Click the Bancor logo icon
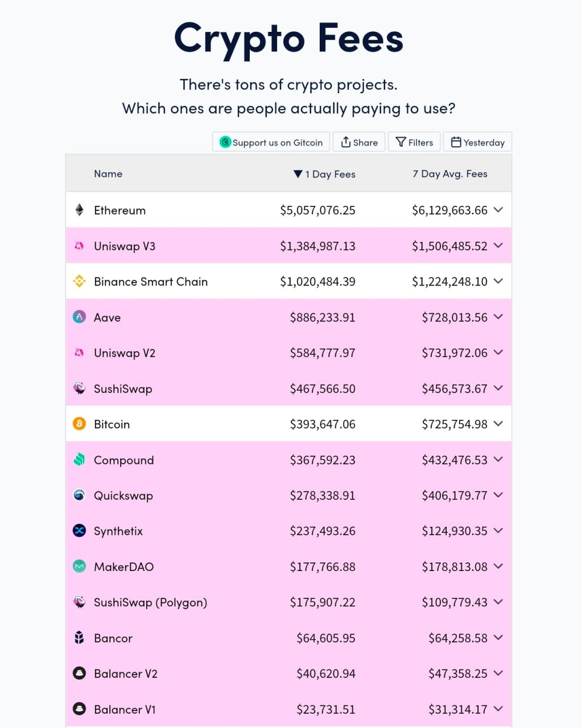Viewport: 582px width, 728px height. 80,638
